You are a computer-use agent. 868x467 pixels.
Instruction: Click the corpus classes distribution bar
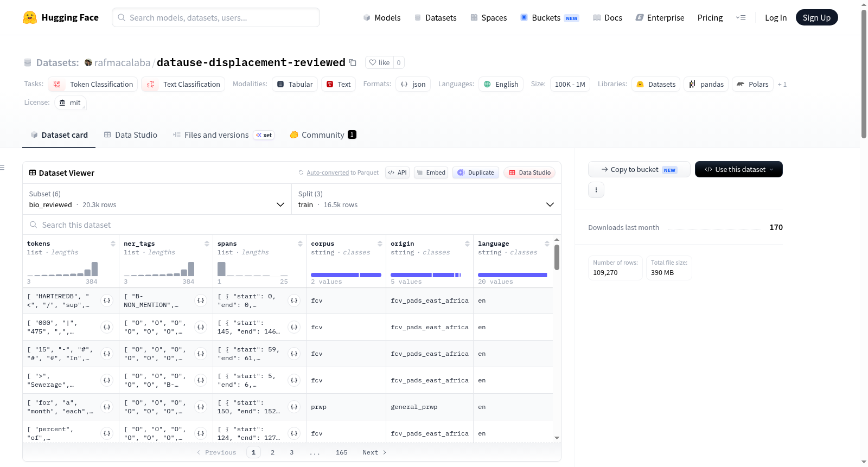346,275
